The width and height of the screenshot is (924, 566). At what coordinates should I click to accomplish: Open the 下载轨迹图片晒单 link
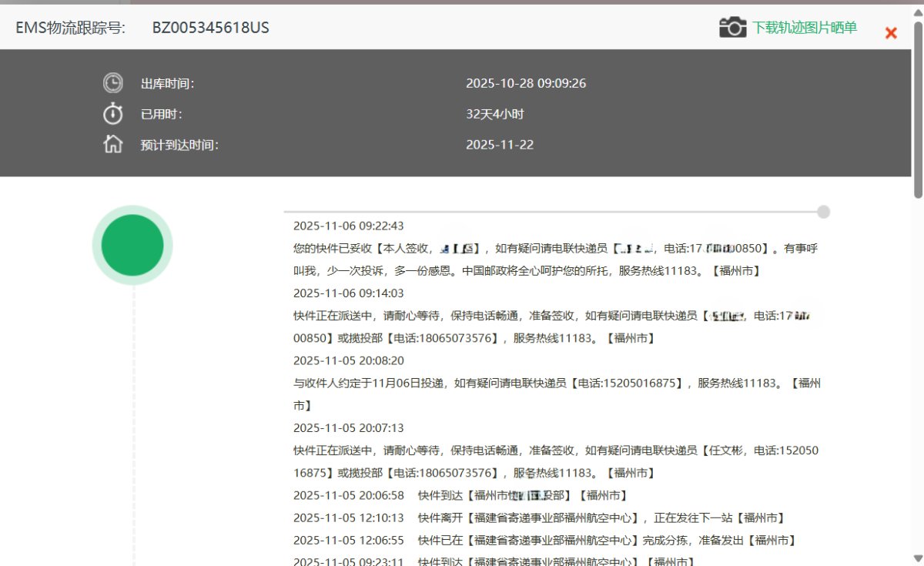(804, 28)
